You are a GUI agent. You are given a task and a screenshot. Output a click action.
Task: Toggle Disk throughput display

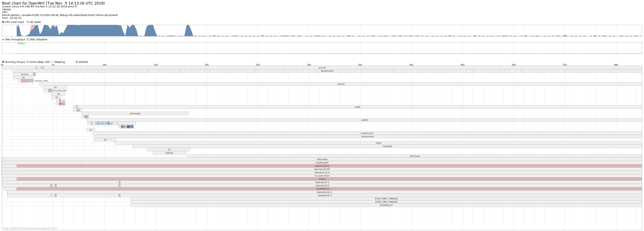[x=4, y=39]
